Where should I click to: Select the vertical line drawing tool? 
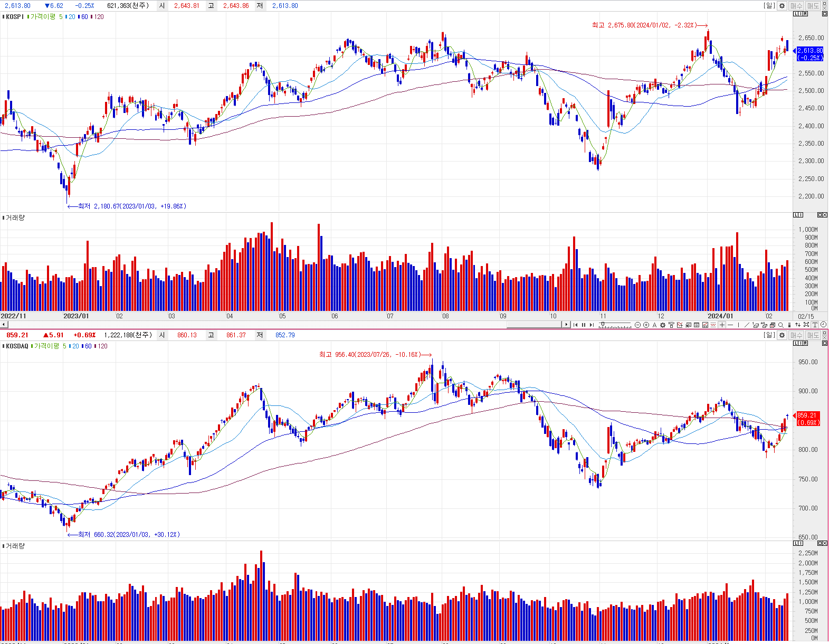pos(738,325)
